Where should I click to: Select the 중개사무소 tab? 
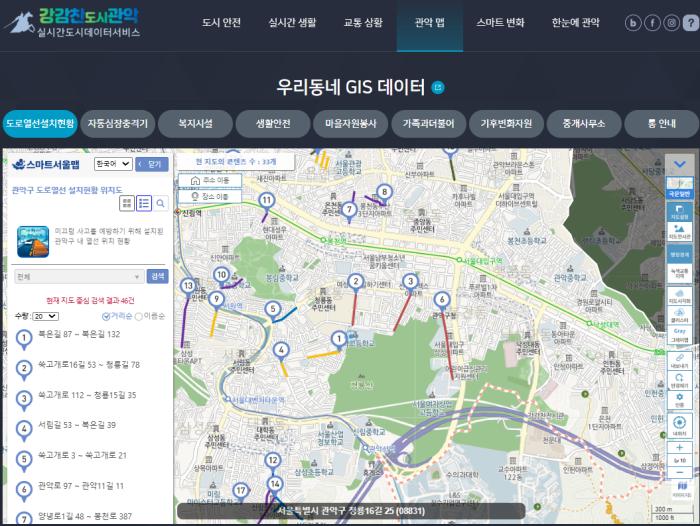tap(584, 124)
